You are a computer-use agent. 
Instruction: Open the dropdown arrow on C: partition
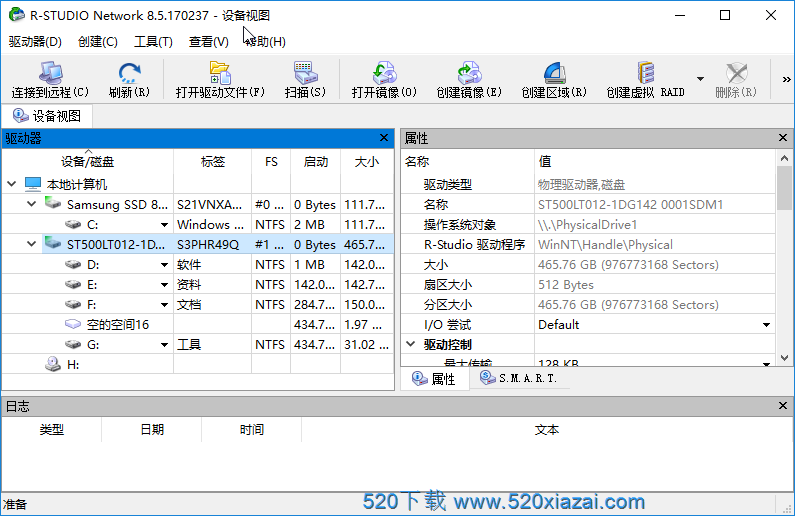[x=164, y=225]
